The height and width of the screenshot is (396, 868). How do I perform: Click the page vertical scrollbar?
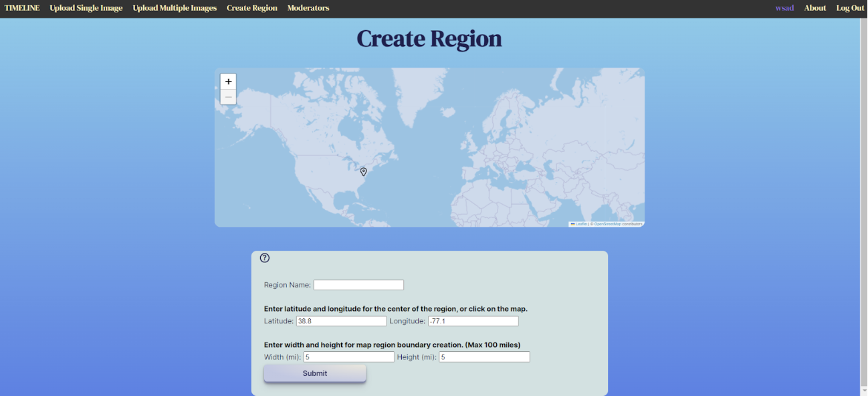[863, 201]
